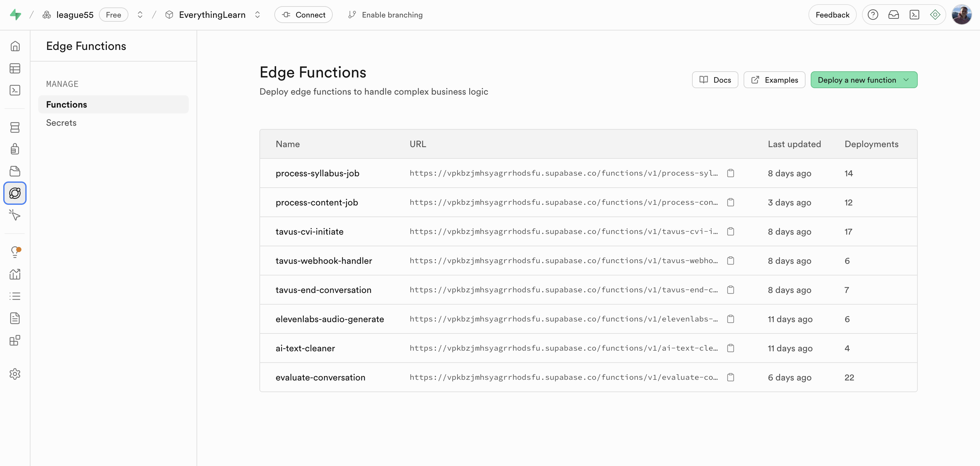Copy URL of process-syllabus-job function

[x=730, y=173]
